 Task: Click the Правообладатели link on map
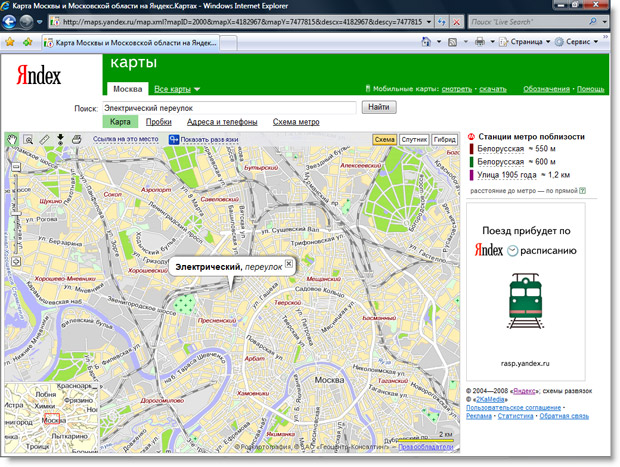[x=425, y=447]
